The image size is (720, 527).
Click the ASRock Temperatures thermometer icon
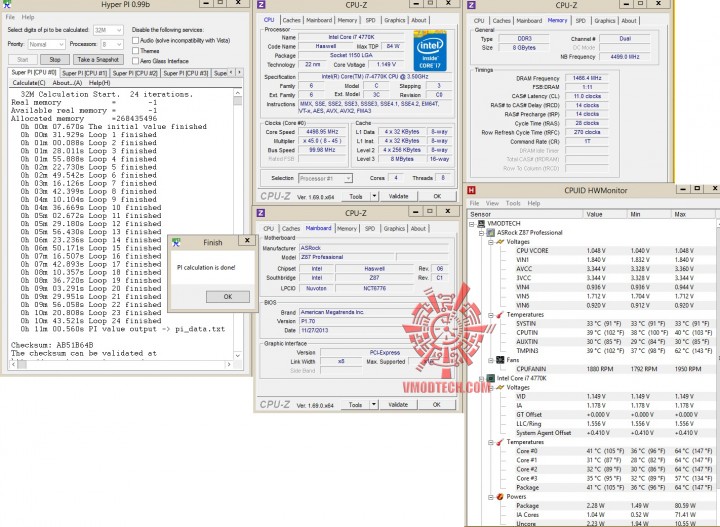pyautogui.click(x=500, y=314)
